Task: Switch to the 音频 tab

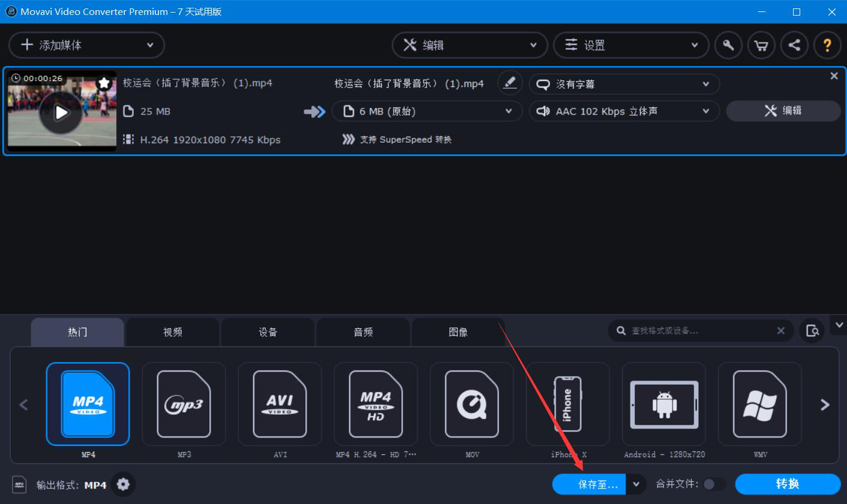Action: click(x=363, y=332)
